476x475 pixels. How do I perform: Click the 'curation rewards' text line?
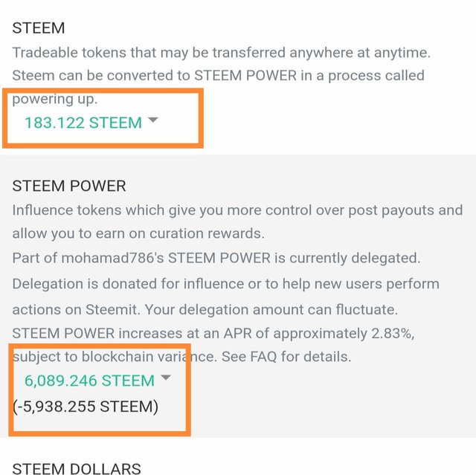click(x=138, y=233)
